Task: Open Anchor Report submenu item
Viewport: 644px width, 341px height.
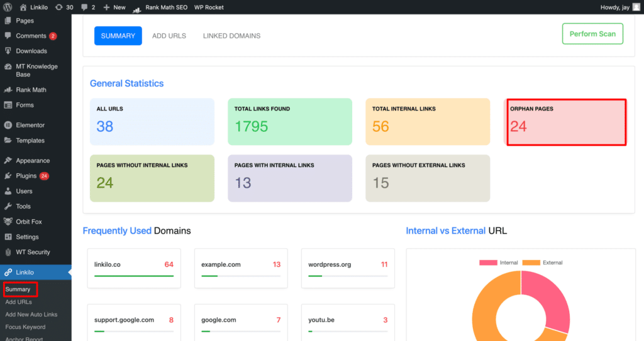Action: tap(24, 338)
